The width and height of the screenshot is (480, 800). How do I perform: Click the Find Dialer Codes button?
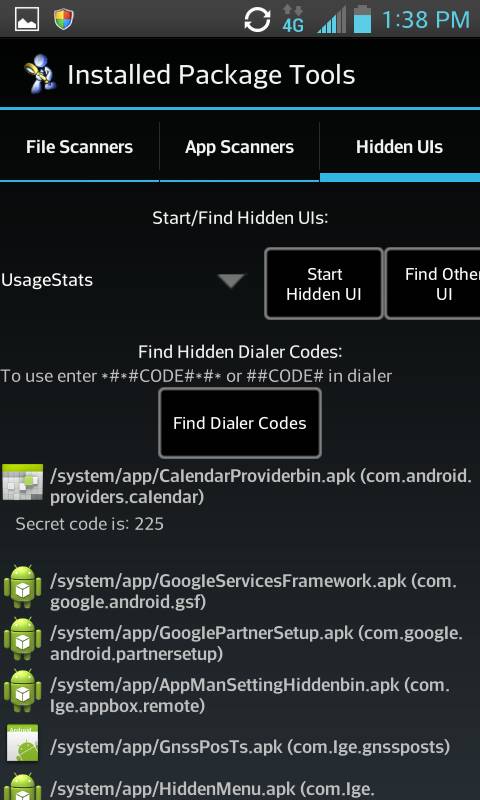240,423
